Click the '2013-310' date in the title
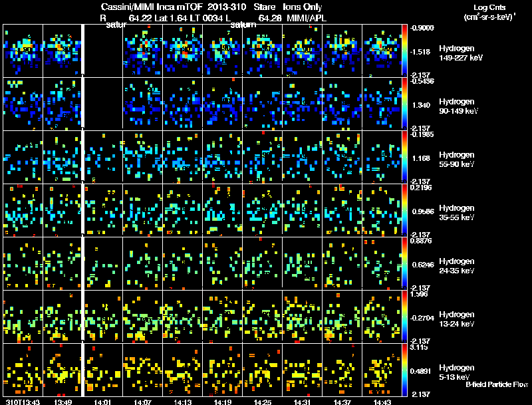Viewport: 532px width, 405px height. pyautogui.click(x=227, y=7)
